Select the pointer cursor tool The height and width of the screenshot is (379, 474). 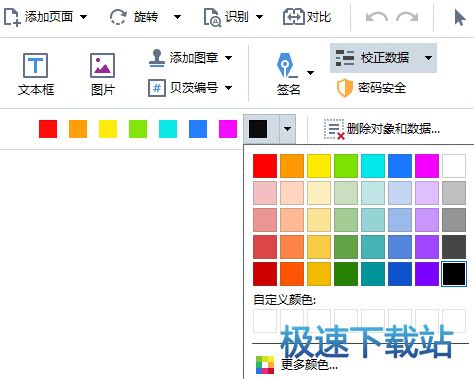460,17
